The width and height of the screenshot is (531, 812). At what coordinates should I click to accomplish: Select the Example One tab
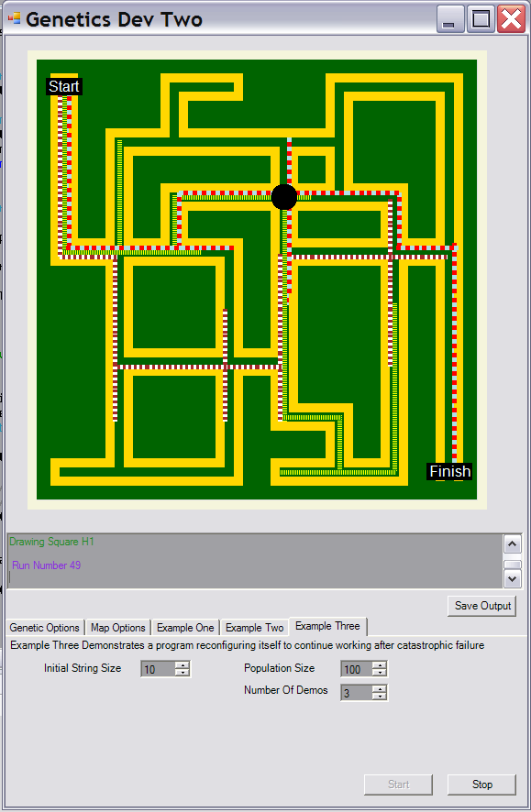point(185,628)
